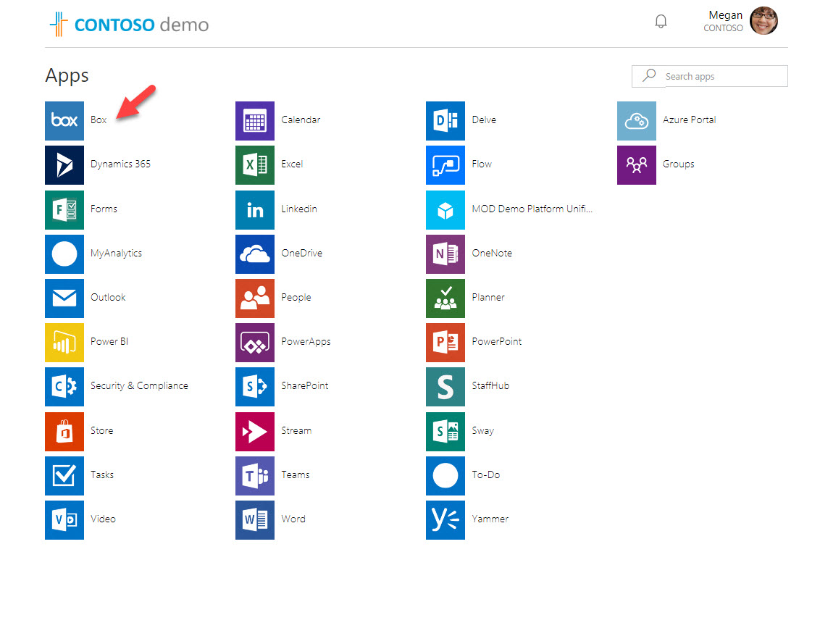Open the SharePoint text link
820x644 pixels.
(x=305, y=385)
